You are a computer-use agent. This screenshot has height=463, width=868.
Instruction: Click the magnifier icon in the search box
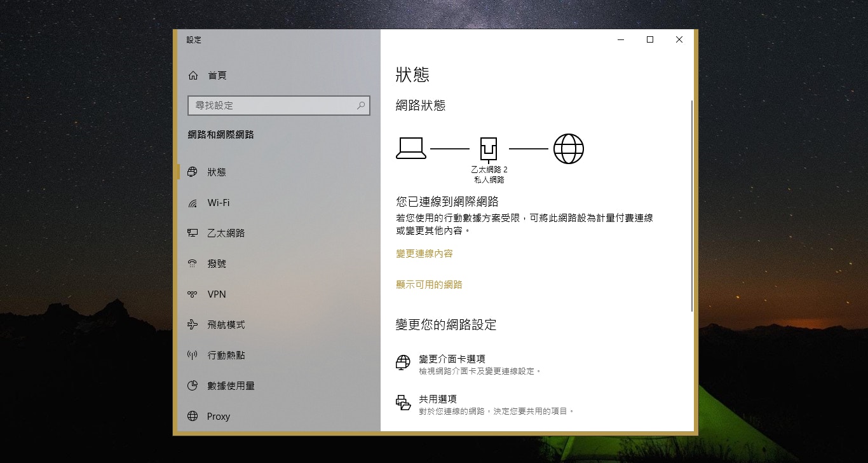(x=361, y=105)
